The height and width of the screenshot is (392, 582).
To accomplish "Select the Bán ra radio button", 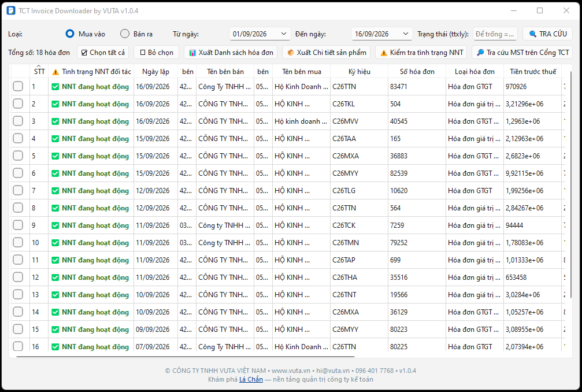I will pos(125,34).
